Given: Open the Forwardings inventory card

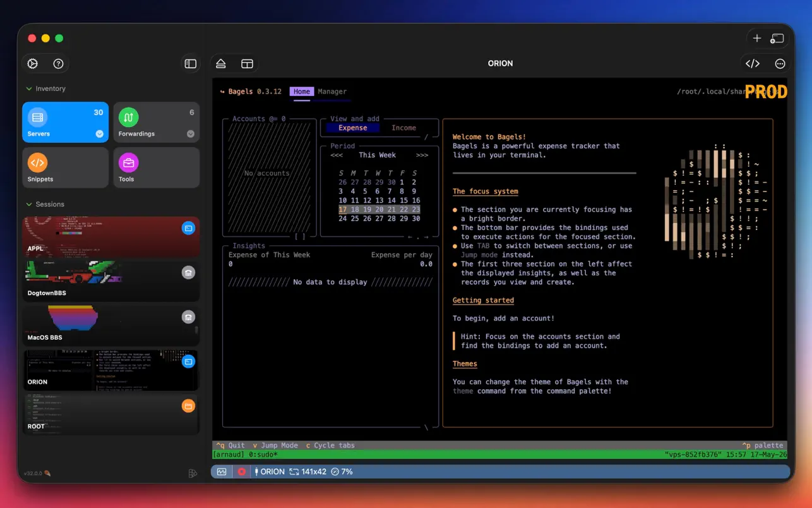Looking at the screenshot, I should point(157,123).
